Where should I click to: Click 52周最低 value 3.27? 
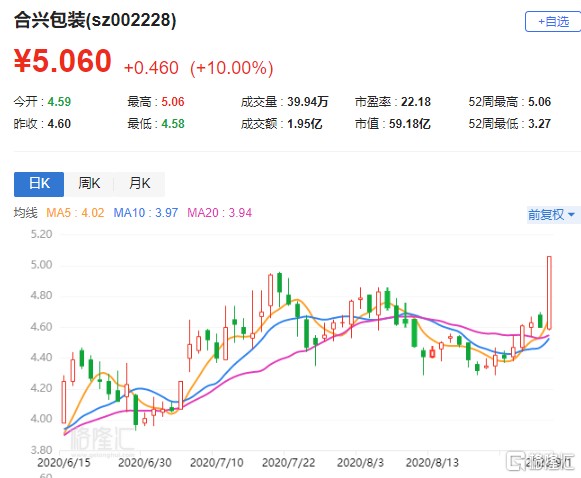540,124
